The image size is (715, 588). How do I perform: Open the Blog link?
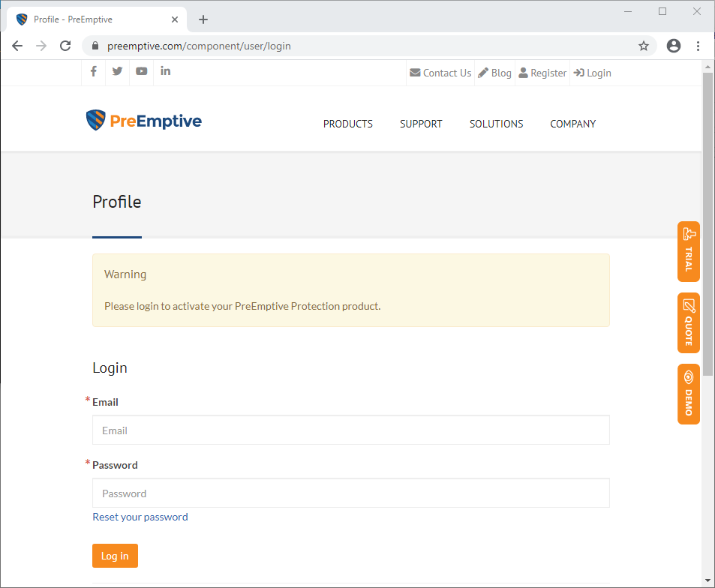pos(494,73)
